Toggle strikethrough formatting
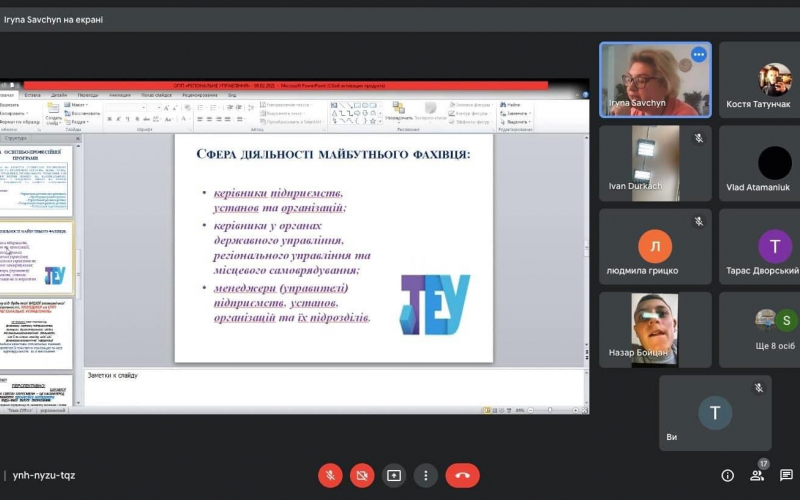This screenshot has width=800, height=500. pyautogui.click(x=146, y=119)
